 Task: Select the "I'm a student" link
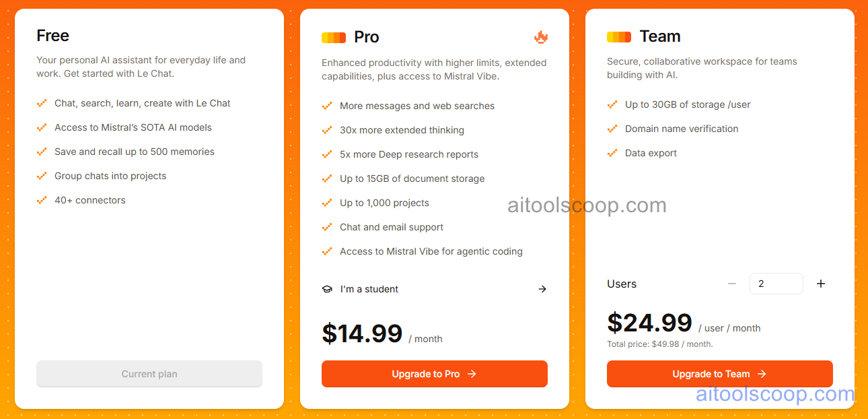(x=369, y=288)
